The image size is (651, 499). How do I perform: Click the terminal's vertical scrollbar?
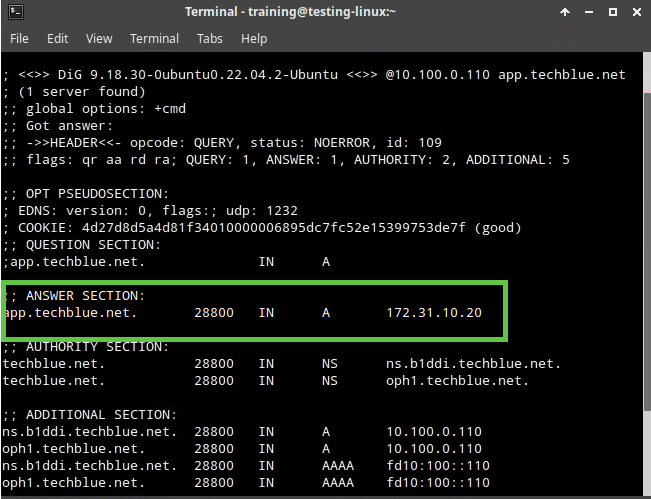pos(645,280)
